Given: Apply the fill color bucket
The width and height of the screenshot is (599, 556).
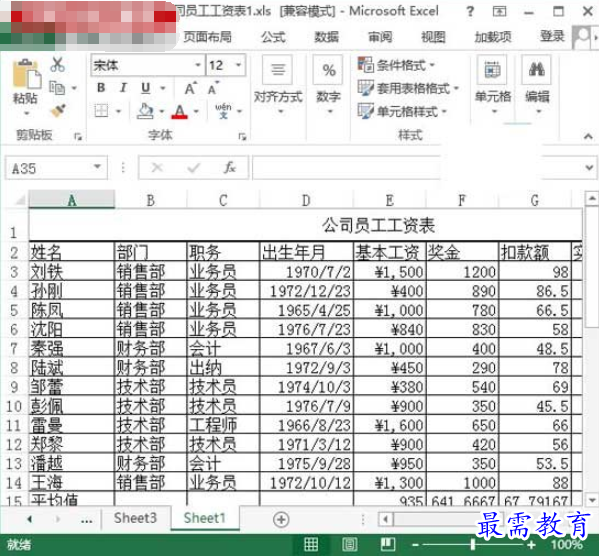Looking at the screenshot, I should [x=146, y=111].
